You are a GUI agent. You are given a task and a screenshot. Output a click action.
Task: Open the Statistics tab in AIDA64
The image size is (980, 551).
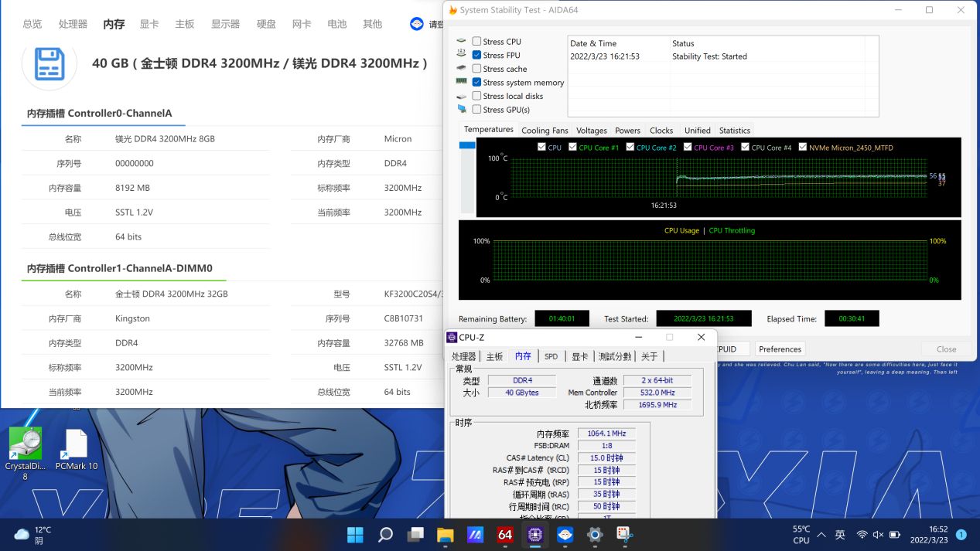pos(734,131)
